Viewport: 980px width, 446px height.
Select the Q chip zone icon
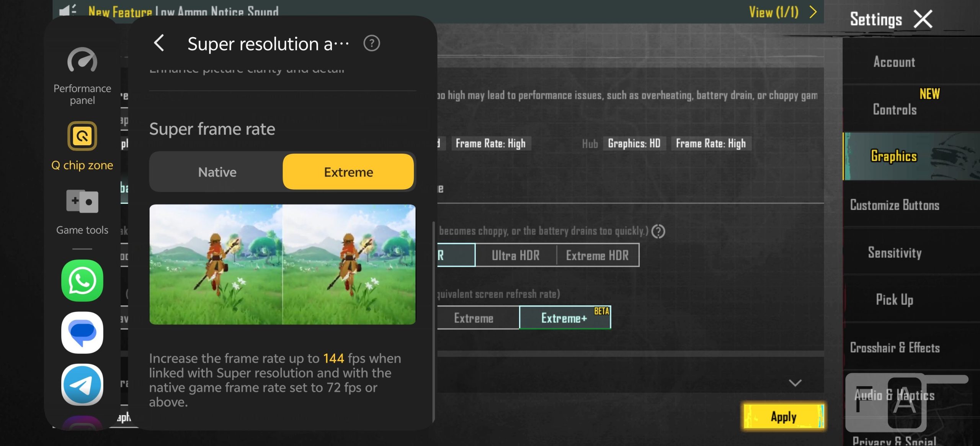pyautogui.click(x=82, y=136)
